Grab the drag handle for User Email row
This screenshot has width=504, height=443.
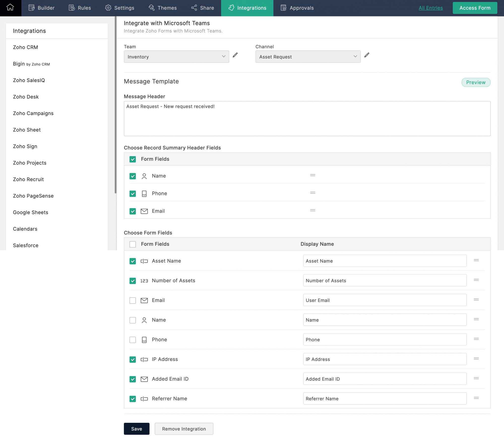[476, 299]
